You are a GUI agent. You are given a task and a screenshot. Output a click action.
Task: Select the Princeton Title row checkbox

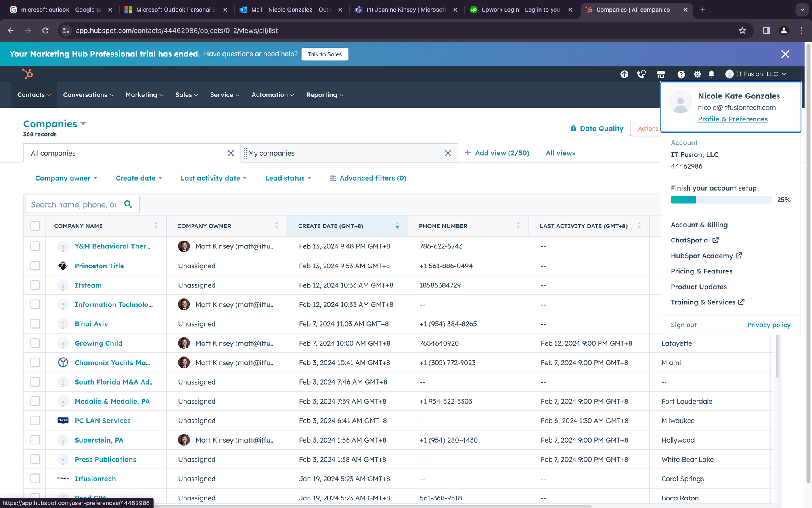click(35, 266)
